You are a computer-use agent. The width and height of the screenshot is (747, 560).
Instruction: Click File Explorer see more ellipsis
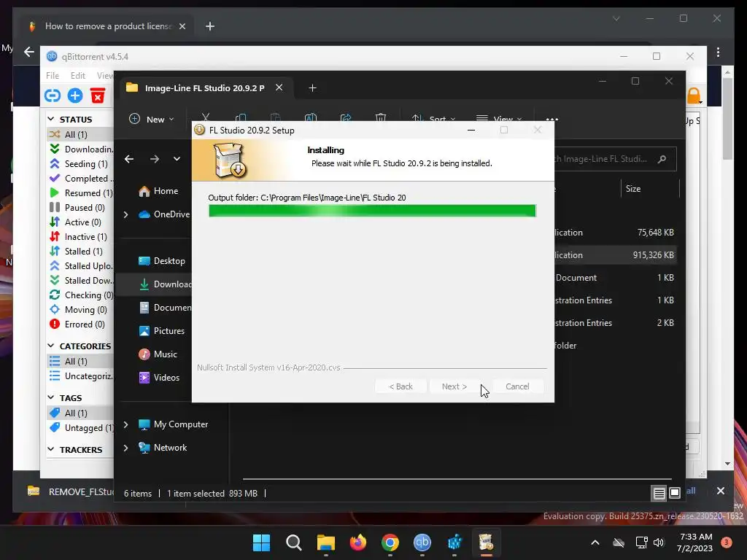coord(551,119)
